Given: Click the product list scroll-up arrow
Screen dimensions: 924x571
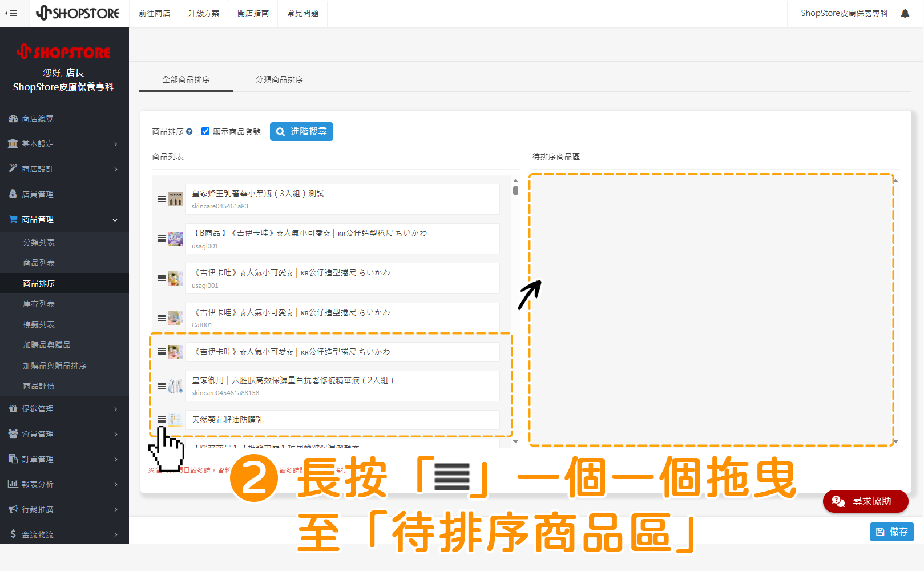Looking at the screenshot, I should click(515, 181).
